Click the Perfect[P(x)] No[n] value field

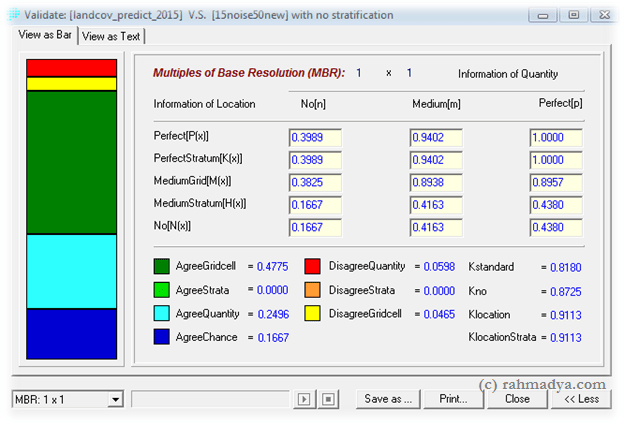point(315,136)
